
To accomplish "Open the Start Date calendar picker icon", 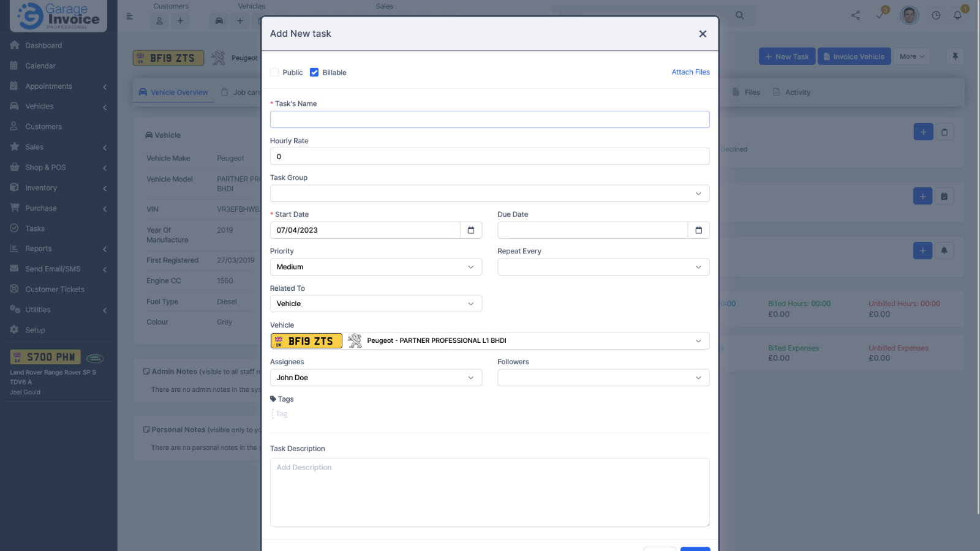I will pos(470,230).
